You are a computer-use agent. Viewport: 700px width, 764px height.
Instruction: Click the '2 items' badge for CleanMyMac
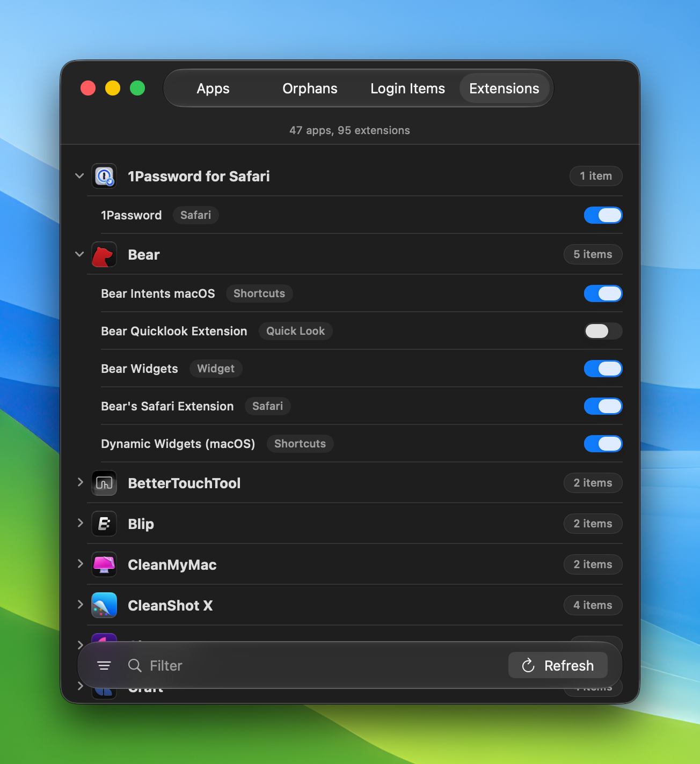pos(593,564)
